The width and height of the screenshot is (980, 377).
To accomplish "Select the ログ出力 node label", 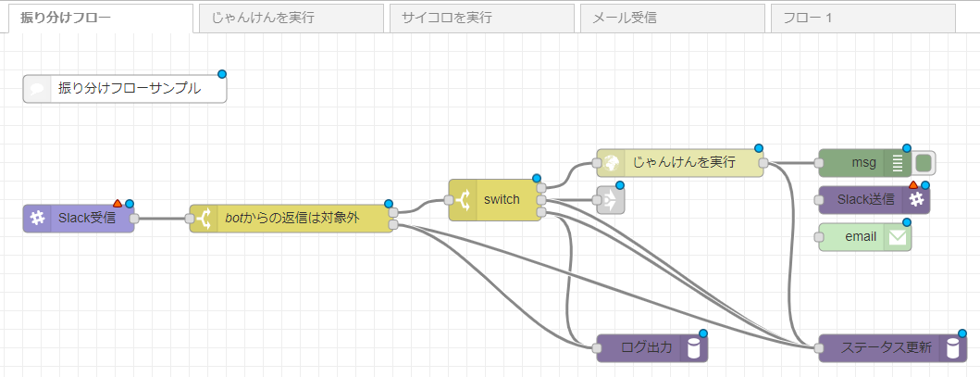I will (647, 348).
